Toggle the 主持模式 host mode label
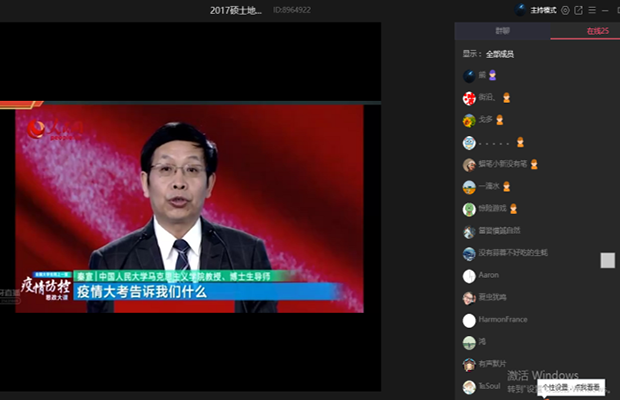The image size is (620, 400). coord(543,10)
